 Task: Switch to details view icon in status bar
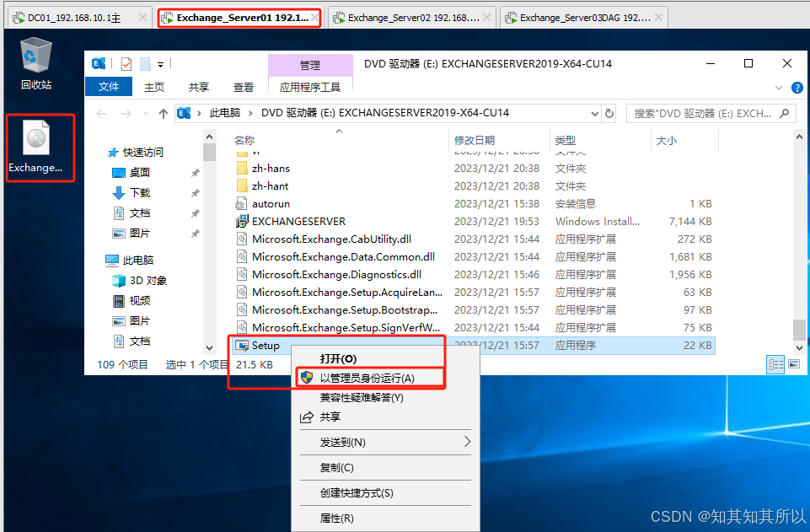tap(776, 364)
